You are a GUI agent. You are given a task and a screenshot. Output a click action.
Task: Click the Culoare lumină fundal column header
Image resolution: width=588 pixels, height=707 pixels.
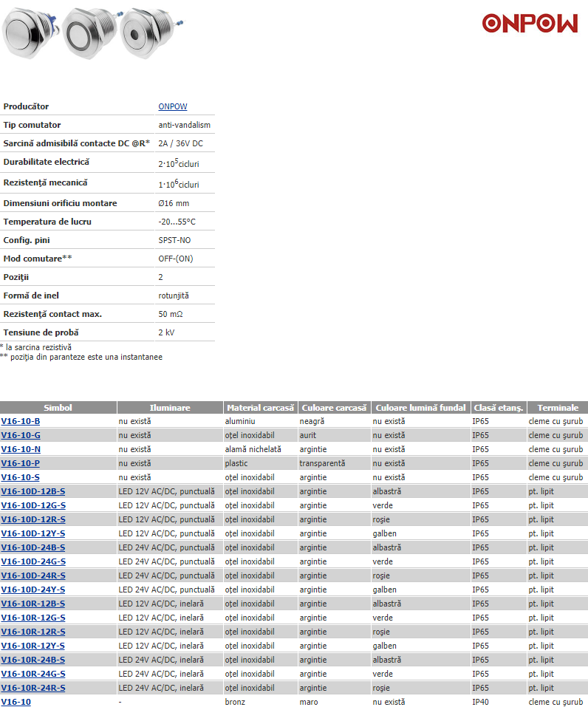point(421,408)
